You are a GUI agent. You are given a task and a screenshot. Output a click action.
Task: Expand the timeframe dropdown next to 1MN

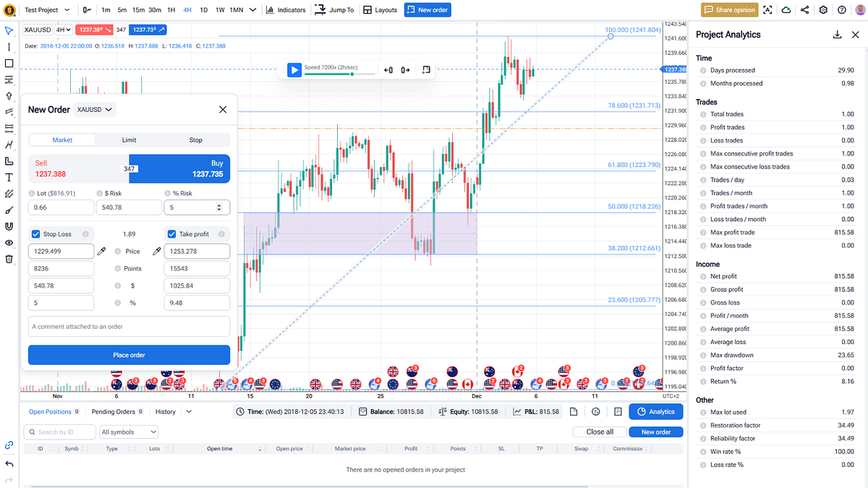click(x=252, y=10)
